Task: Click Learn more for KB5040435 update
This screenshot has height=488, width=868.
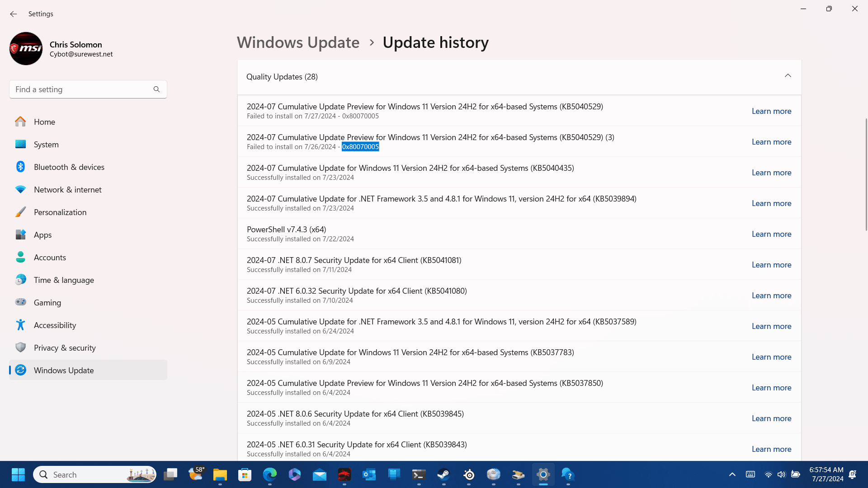Action: (x=771, y=173)
